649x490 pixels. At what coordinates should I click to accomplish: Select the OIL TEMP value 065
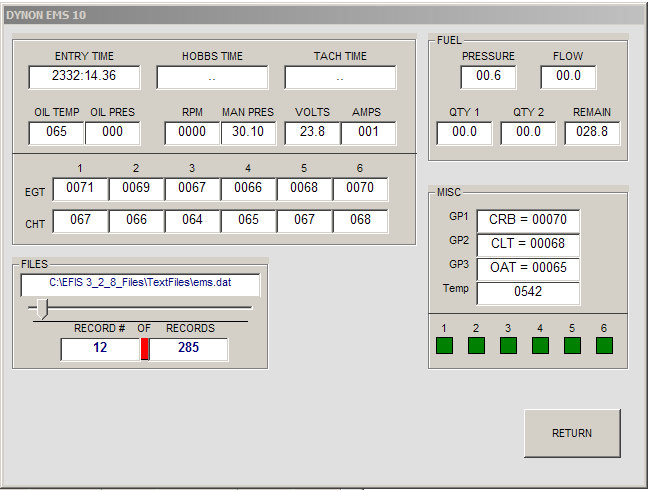tap(56, 133)
